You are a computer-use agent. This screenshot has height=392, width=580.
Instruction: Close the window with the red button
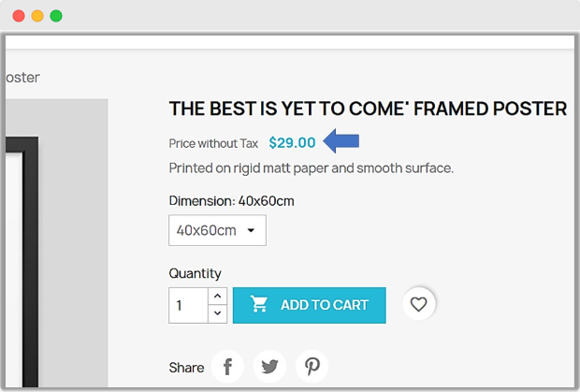(19, 16)
